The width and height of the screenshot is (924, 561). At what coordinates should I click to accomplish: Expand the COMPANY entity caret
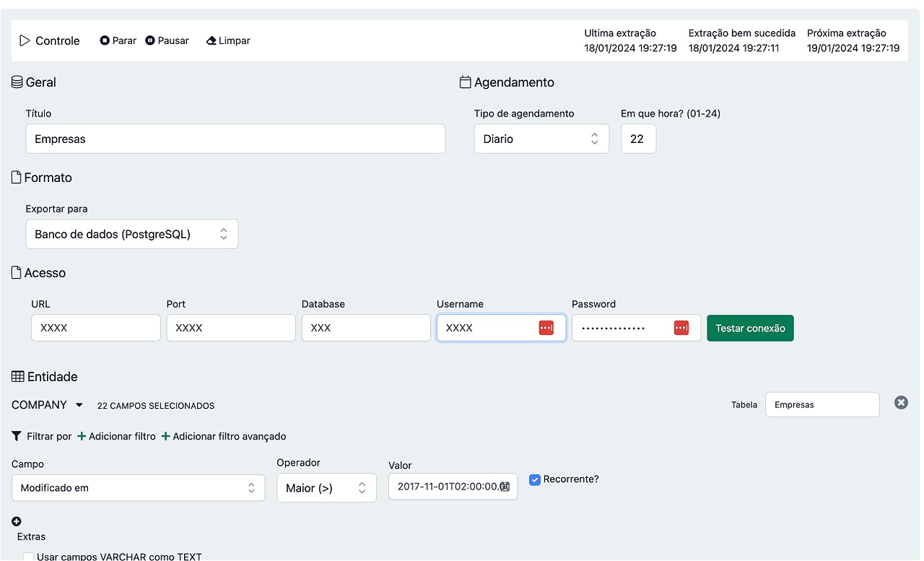pyautogui.click(x=79, y=405)
